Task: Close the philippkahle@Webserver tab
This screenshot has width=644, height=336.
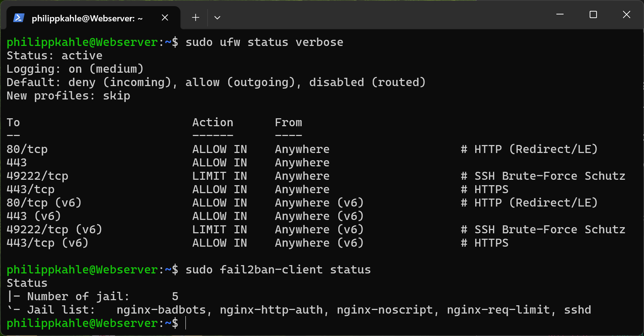Action: coord(165,17)
